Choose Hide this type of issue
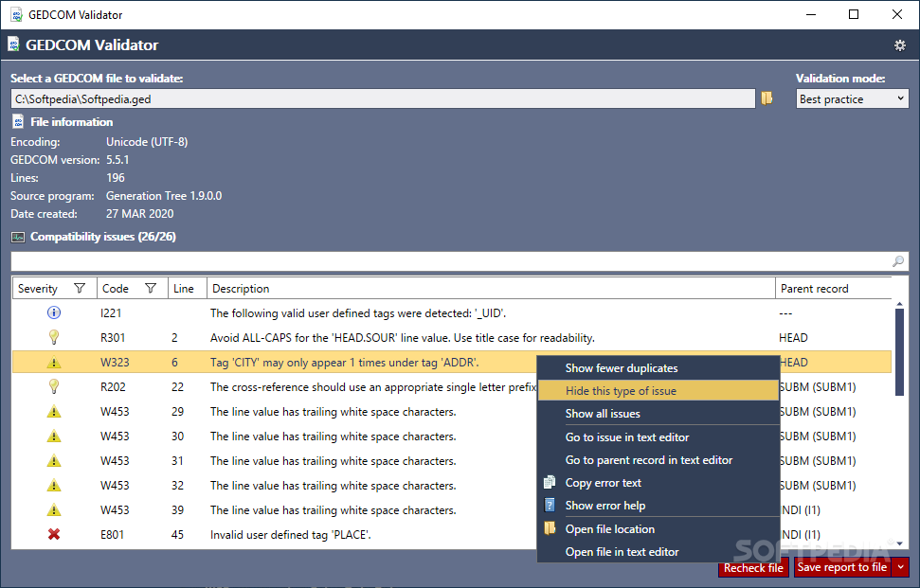 point(658,391)
